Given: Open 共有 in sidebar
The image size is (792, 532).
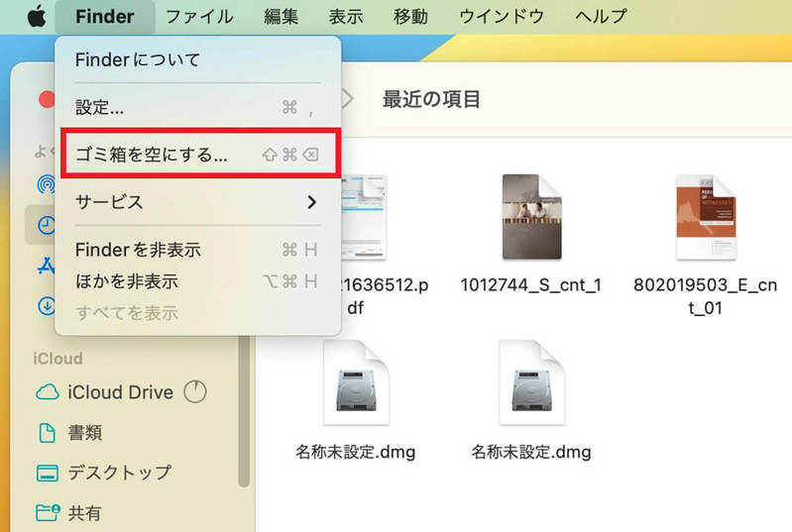Looking at the screenshot, I should point(121,513).
